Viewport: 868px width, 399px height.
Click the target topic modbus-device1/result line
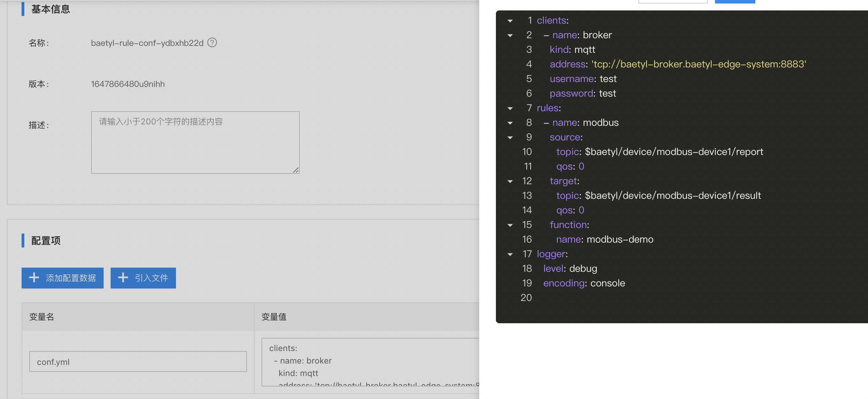pos(659,196)
